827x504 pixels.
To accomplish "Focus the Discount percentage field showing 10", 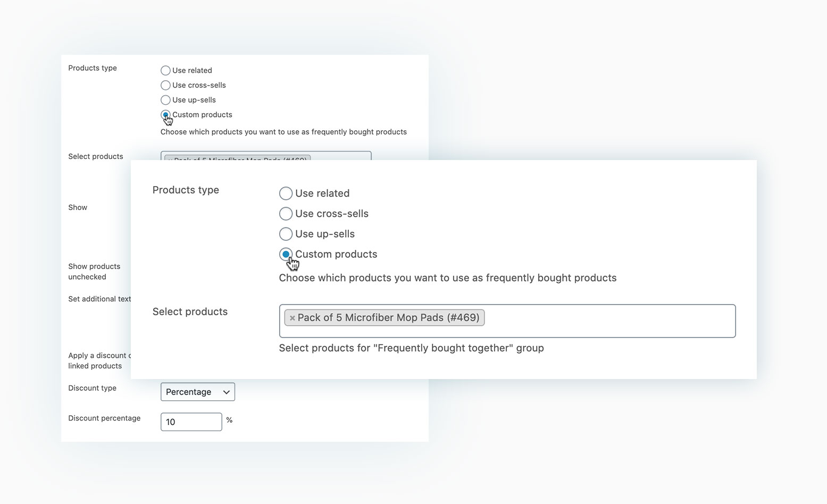I will pos(191,422).
